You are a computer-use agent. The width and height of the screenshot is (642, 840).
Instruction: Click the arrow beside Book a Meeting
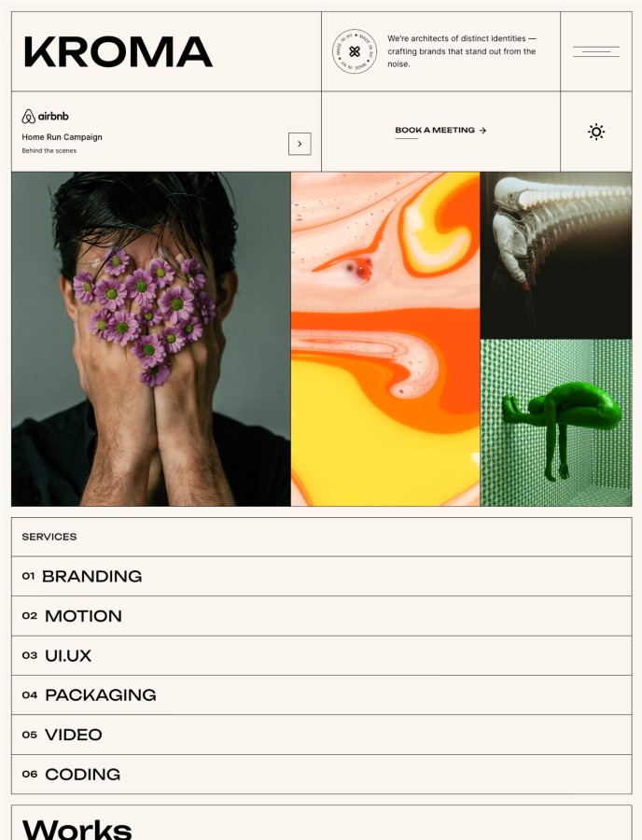[x=482, y=130]
